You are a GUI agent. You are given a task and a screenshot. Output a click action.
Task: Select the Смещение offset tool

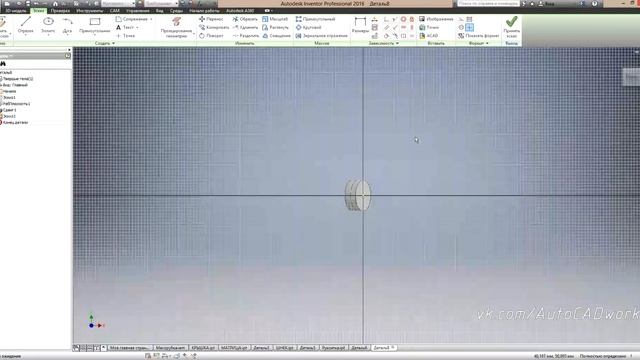[x=276, y=36]
